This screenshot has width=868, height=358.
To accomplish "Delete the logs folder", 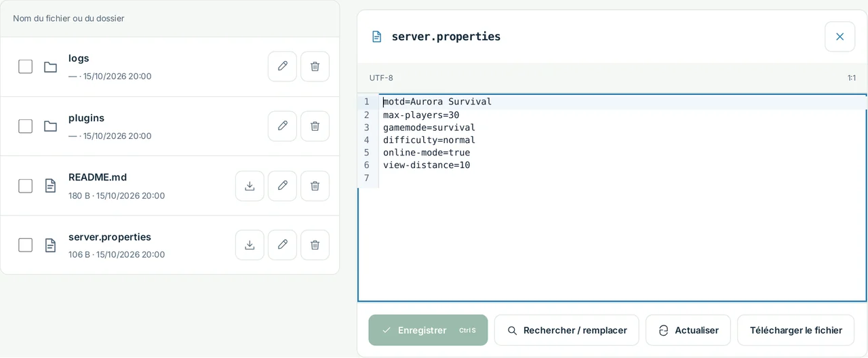I will (315, 66).
